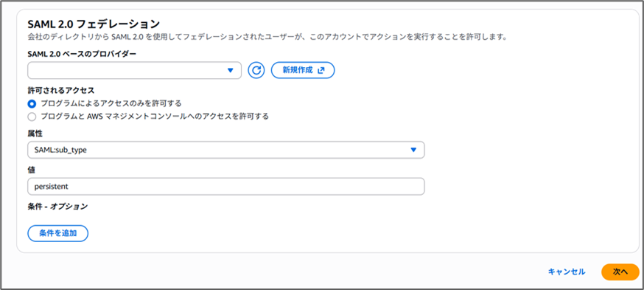Click the プログラムによるアクセスのみを許可する label text
Viewport: 644px width, 290px height.
click(111, 103)
